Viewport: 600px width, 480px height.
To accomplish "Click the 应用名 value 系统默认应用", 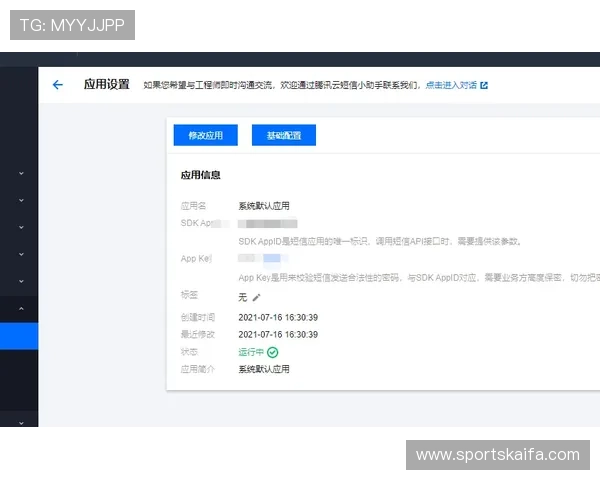I will pos(264,206).
